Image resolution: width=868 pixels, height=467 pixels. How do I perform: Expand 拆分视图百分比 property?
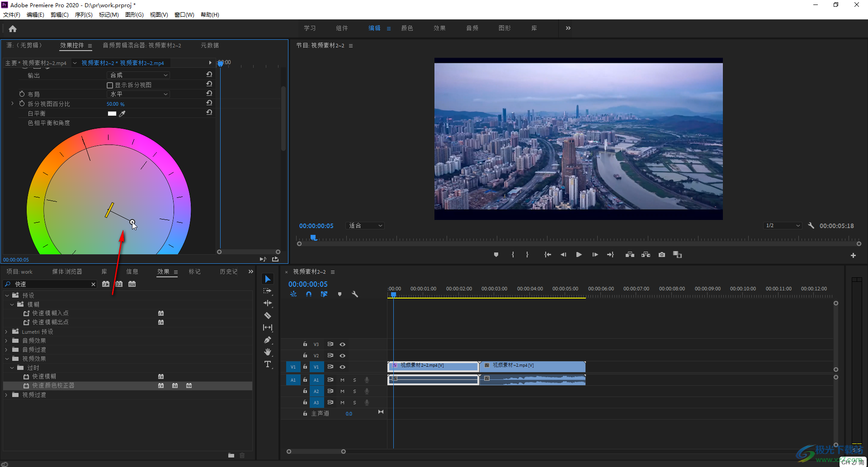pos(12,103)
